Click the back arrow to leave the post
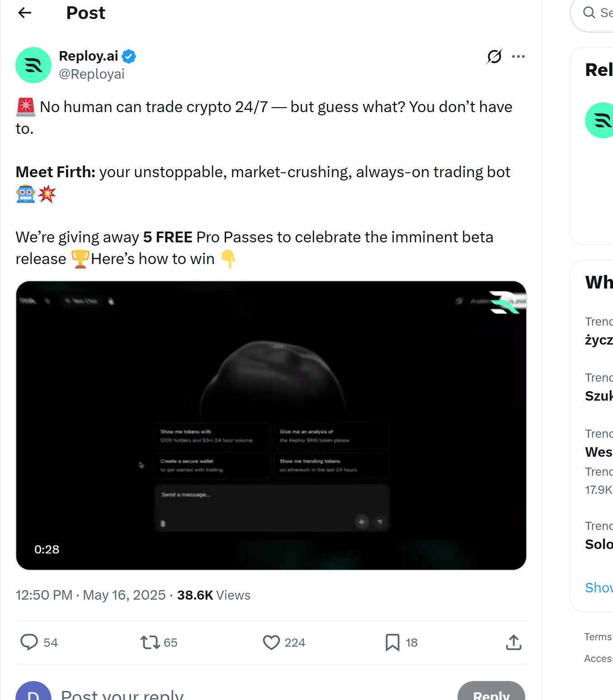The width and height of the screenshot is (613, 700). click(24, 13)
